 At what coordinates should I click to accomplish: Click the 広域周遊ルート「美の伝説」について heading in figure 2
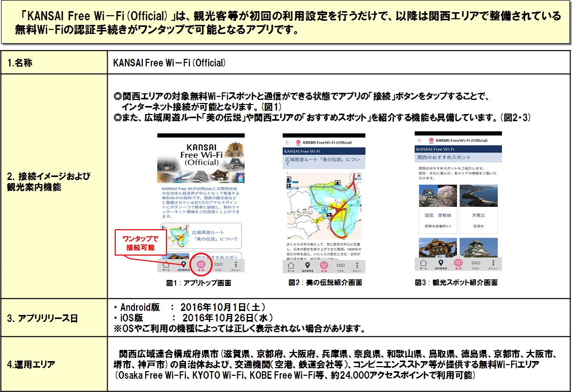coord(322,162)
